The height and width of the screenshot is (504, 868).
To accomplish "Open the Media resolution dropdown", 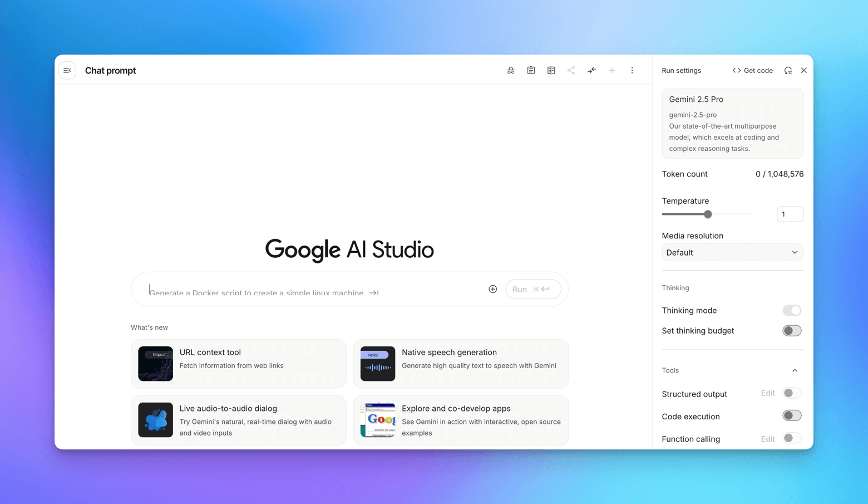I will 732,253.
